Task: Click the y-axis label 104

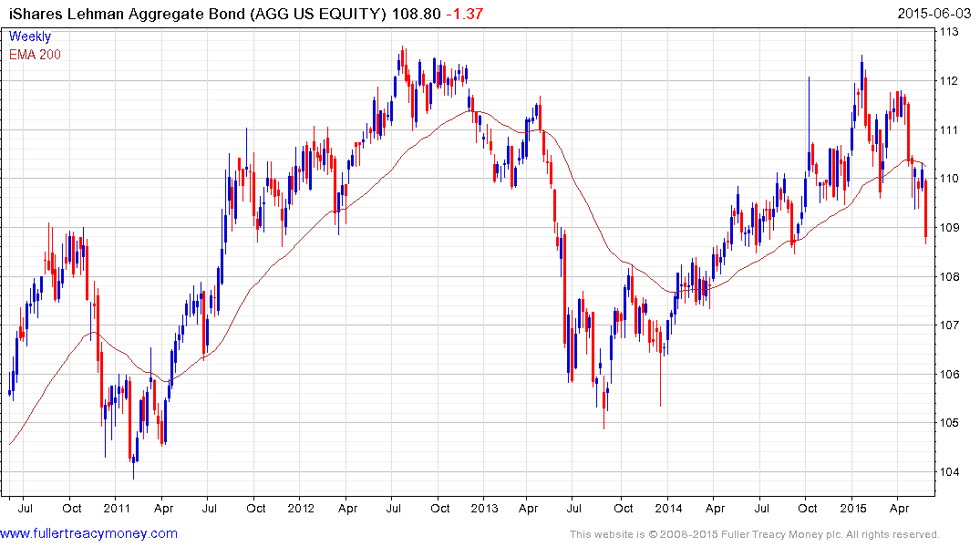Action: [949, 471]
